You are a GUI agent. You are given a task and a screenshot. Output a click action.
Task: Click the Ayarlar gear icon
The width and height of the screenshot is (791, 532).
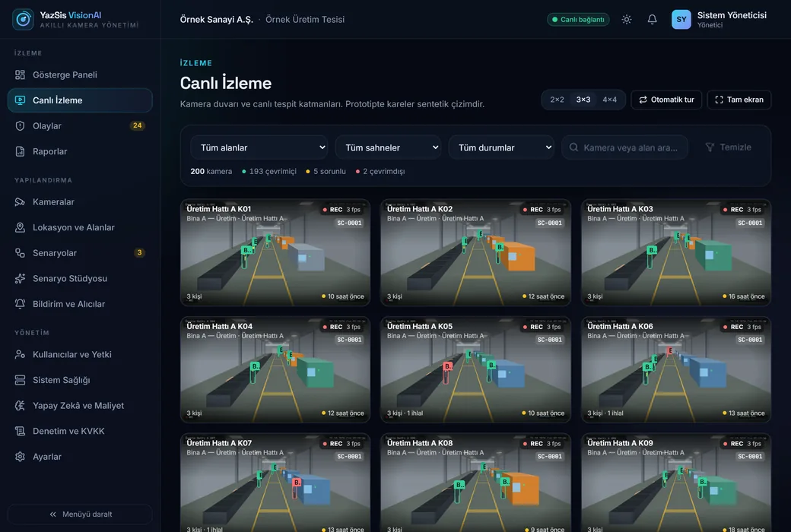click(x=21, y=456)
